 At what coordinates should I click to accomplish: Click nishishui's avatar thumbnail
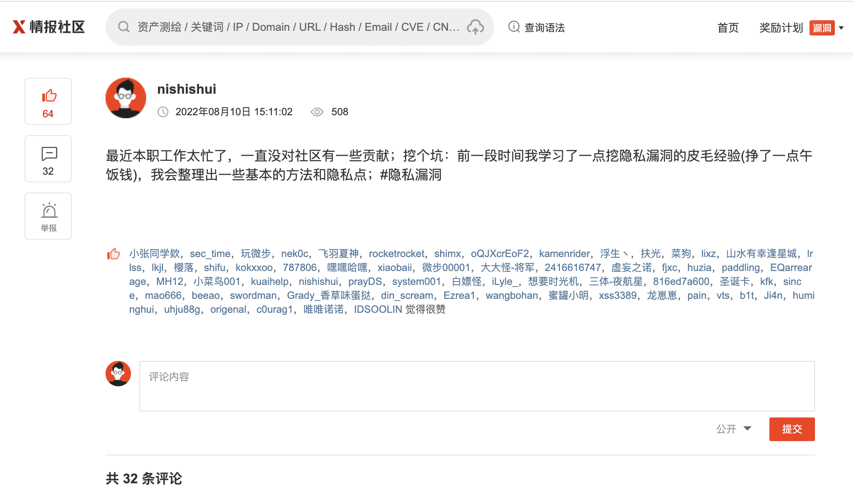click(125, 98)
